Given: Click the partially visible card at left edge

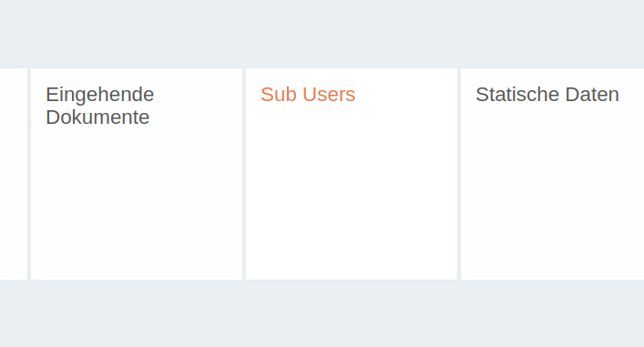Looking at the screenshot, I should coord(13,174).
